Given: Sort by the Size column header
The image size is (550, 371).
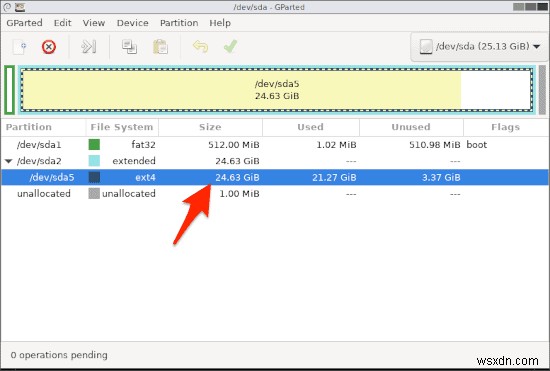Looking at the screenshot, I should [x=210, y=127].
